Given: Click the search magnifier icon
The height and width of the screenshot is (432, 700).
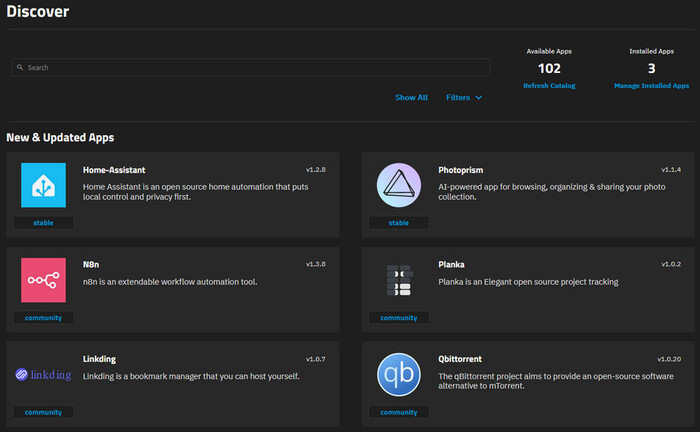Looking at the screenshot, I should tap(20, 68).
